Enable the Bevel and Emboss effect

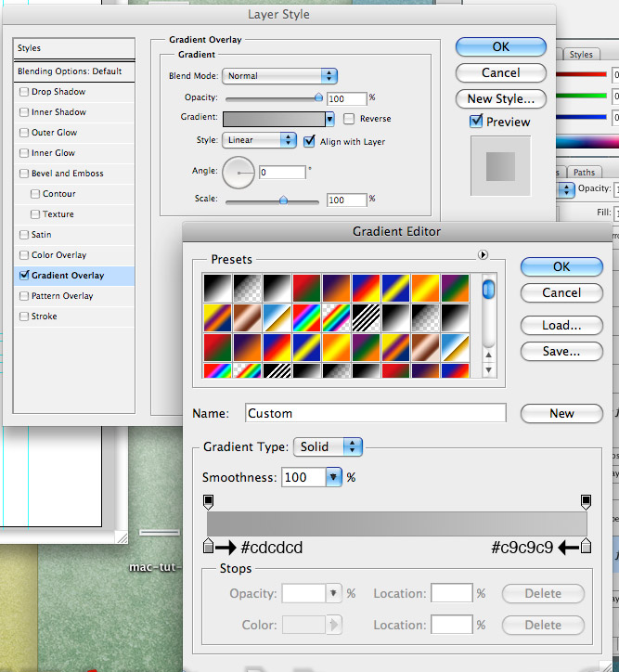pos(24,174)
